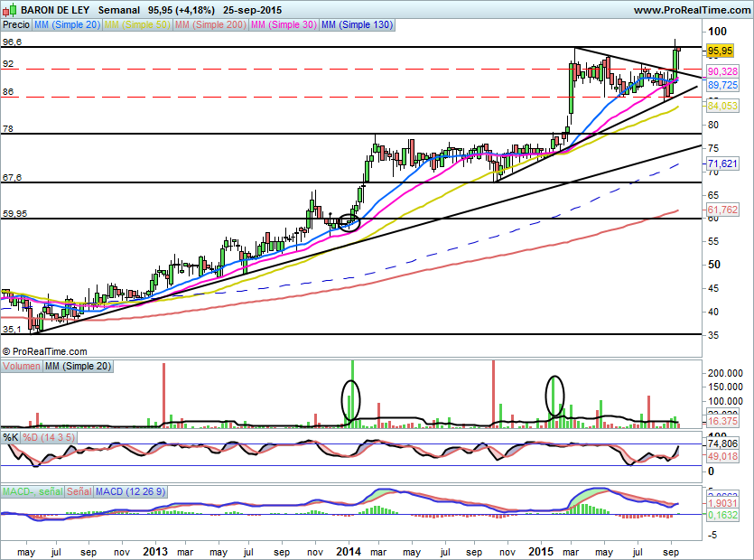Select the Volumen panel label
The image size is (754, 560).
click(21, 366)
